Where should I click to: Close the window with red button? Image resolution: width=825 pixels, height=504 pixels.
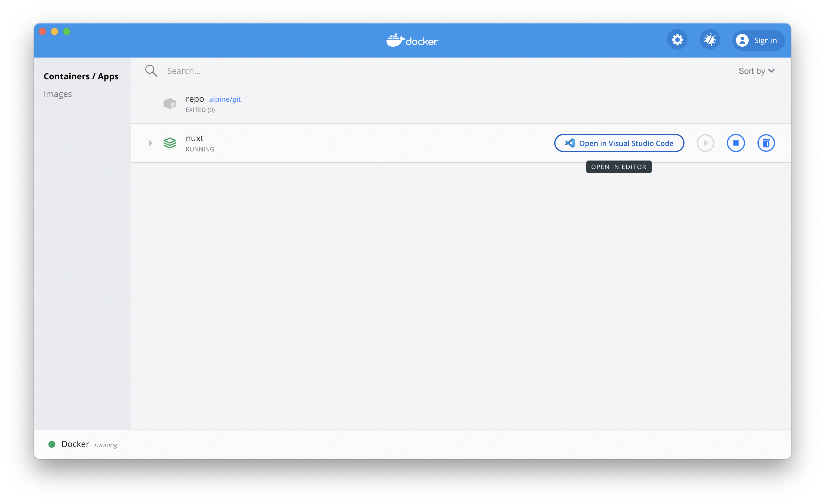coord(42,31)
